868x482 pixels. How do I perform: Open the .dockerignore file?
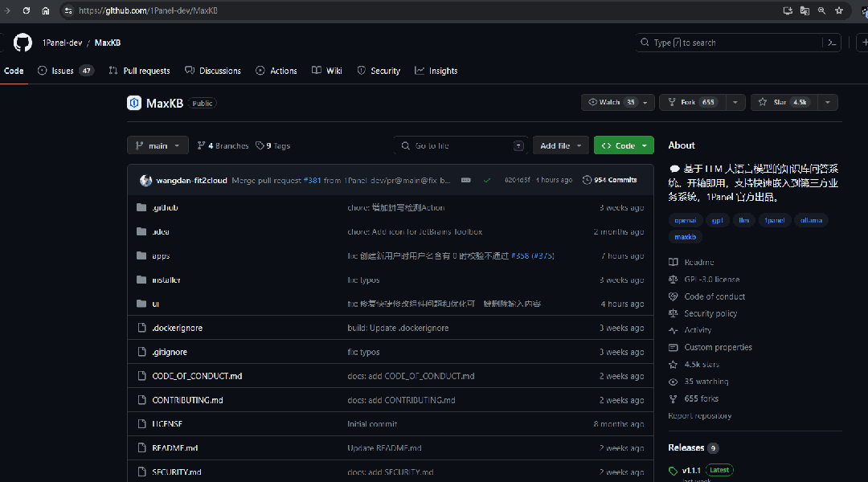click(x=177, y=328)
